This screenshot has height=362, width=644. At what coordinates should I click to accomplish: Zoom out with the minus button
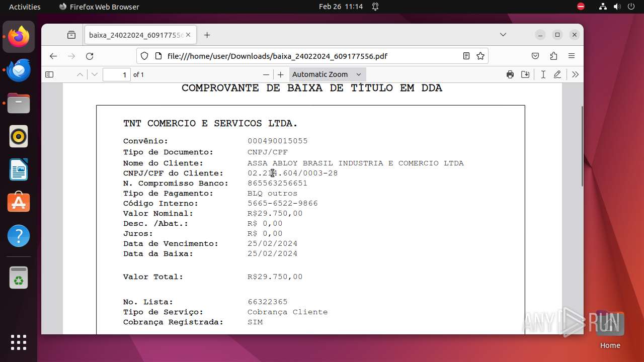point(266,74)
